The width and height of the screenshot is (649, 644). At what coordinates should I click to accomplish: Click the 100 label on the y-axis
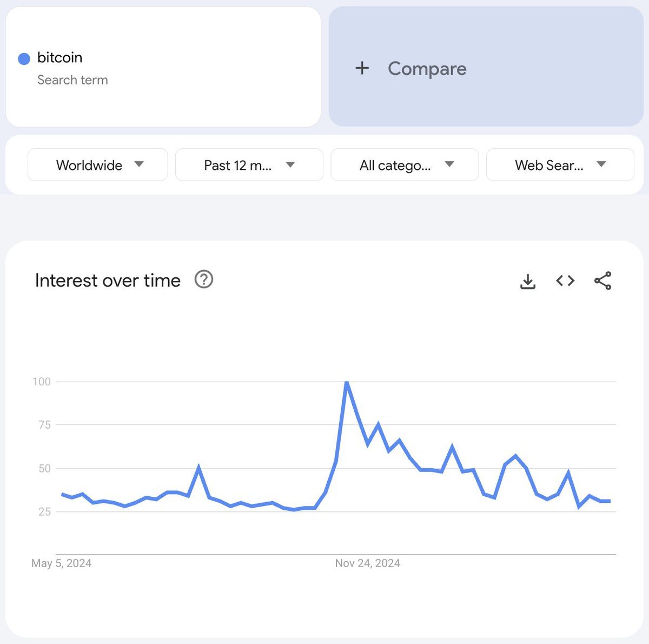(42, 382)
